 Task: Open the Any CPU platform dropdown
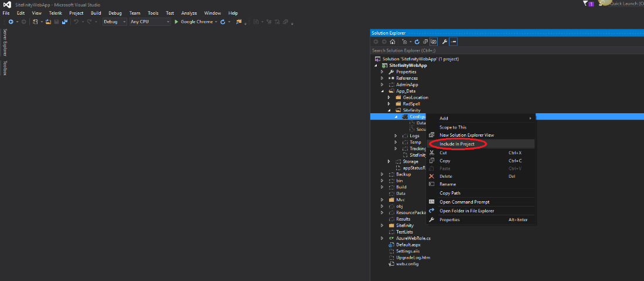tap(149, 22)
